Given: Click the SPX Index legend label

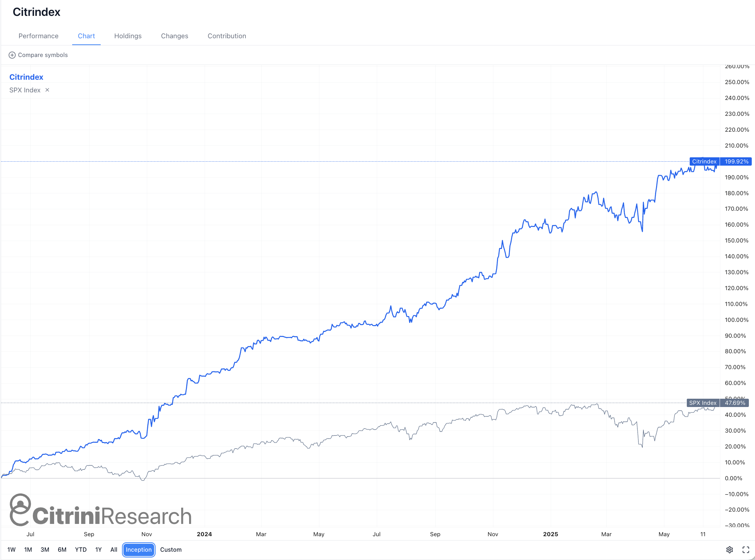Looking at the screenshot, I should [25, 90].
